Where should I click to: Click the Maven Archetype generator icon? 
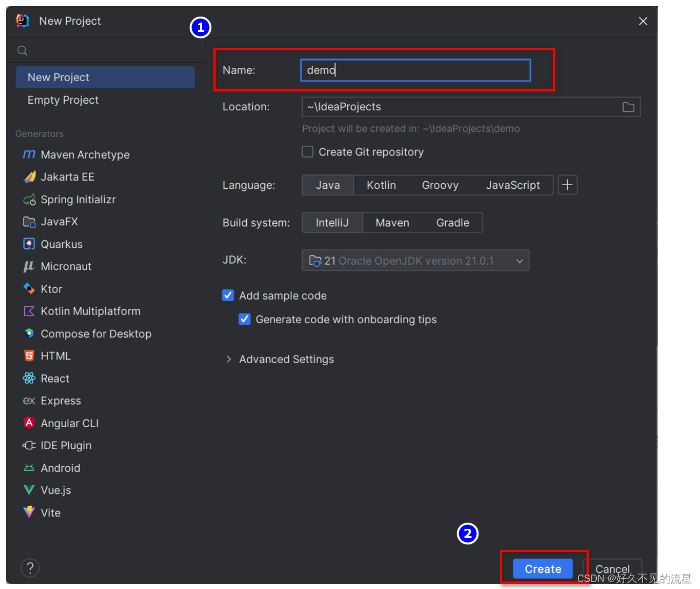point(29,154)
